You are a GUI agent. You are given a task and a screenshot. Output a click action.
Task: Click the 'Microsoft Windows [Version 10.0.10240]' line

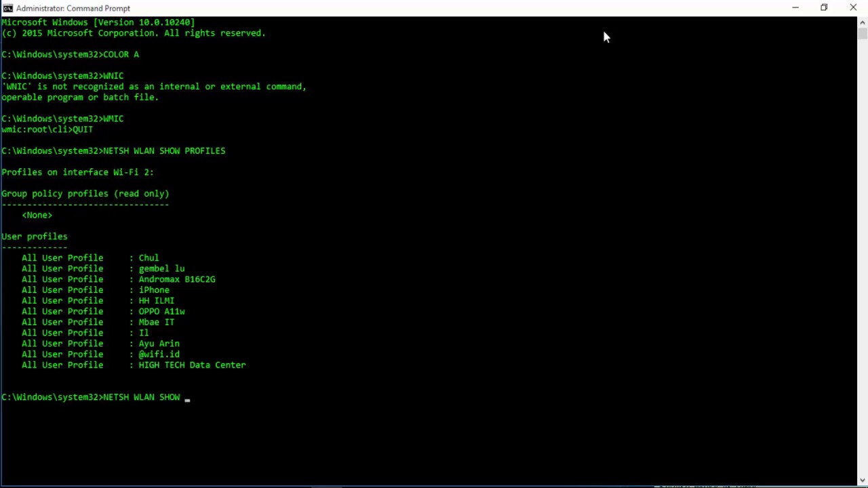(x=98, y=22)
